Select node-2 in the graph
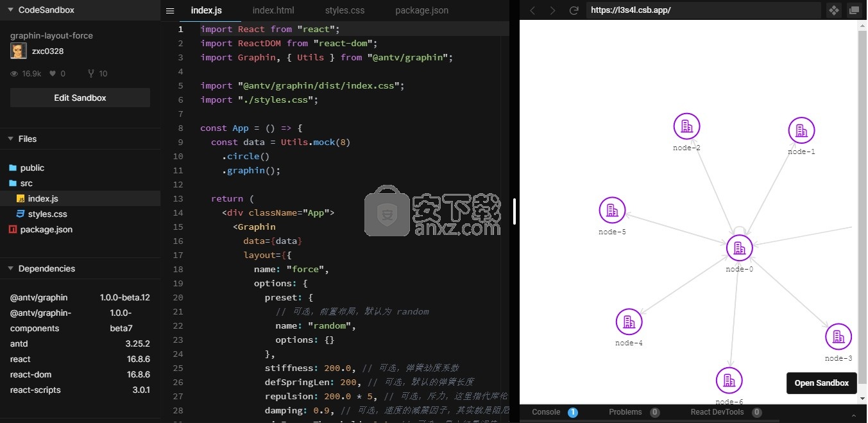 point(686,126)
